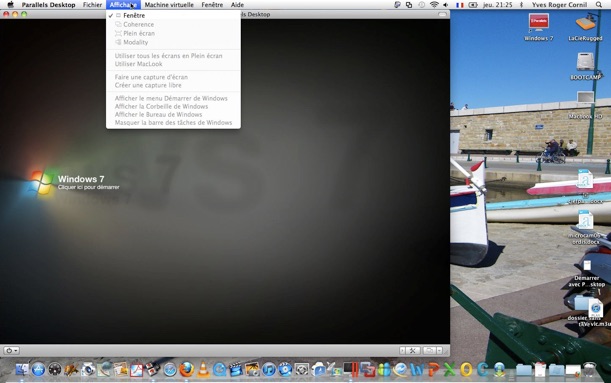611x383 pixels.
Task: Select the LaCieRugged drive icon
Action: tap(585, 26)
